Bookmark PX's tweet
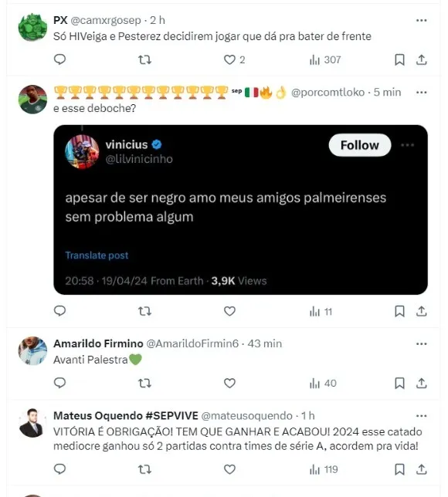448x497 pixels. (399, 59)
